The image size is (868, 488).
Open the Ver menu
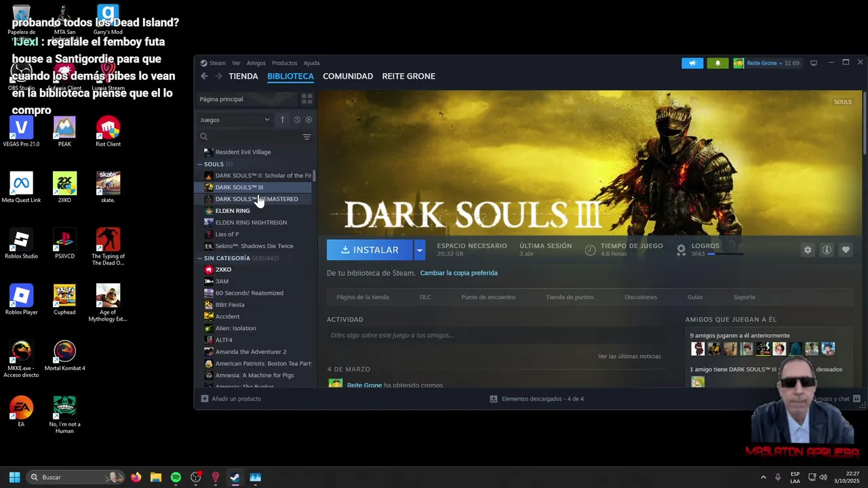click(x=236, y=63)
